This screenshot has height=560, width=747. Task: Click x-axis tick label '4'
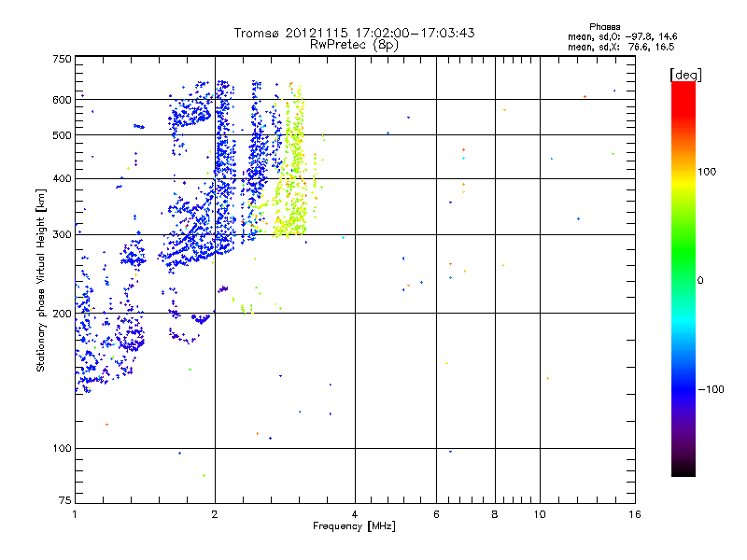[355, 514]
